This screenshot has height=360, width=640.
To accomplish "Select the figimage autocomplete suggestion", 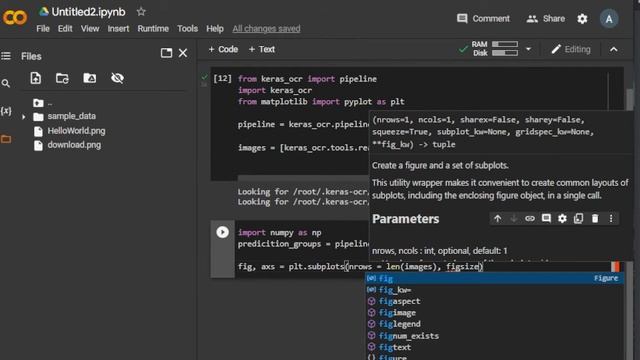I will click(494, 313).
